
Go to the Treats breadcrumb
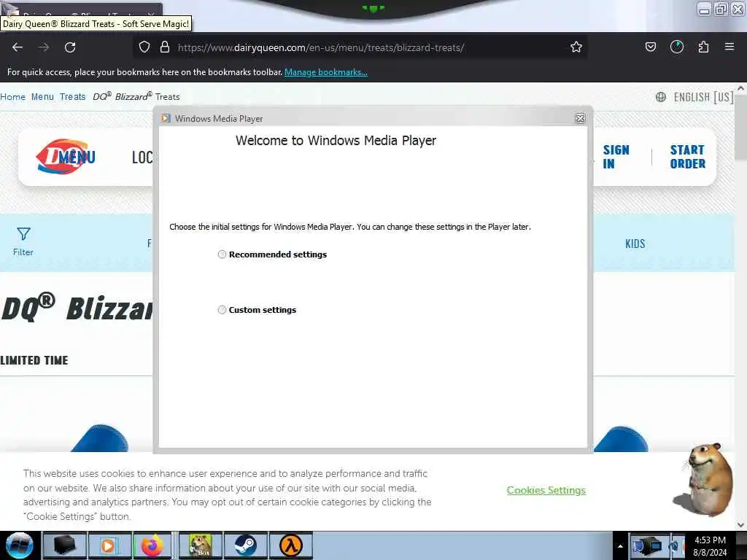click(x=72, y=97)
